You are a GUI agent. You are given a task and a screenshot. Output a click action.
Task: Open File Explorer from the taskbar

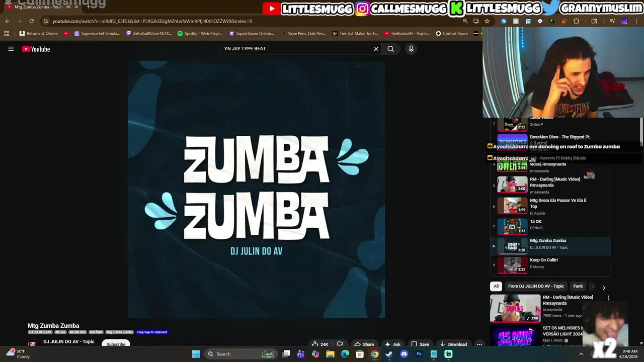[x=330, y=354]
